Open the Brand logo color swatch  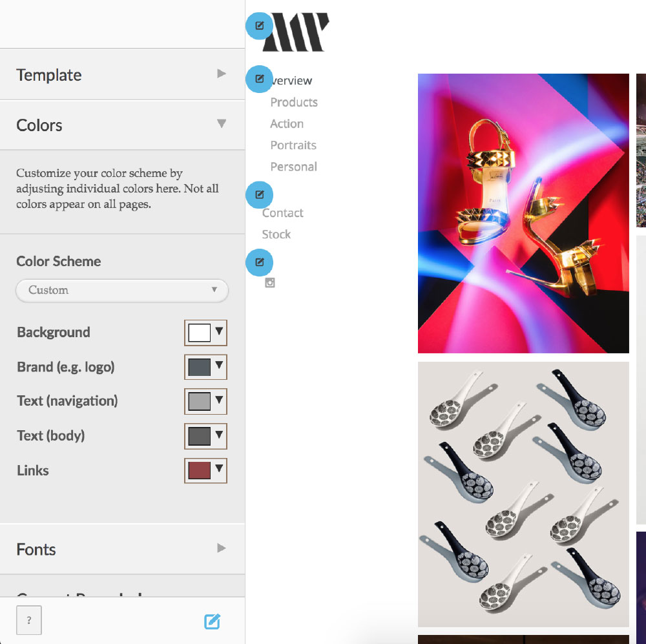(x=205, y=367)
